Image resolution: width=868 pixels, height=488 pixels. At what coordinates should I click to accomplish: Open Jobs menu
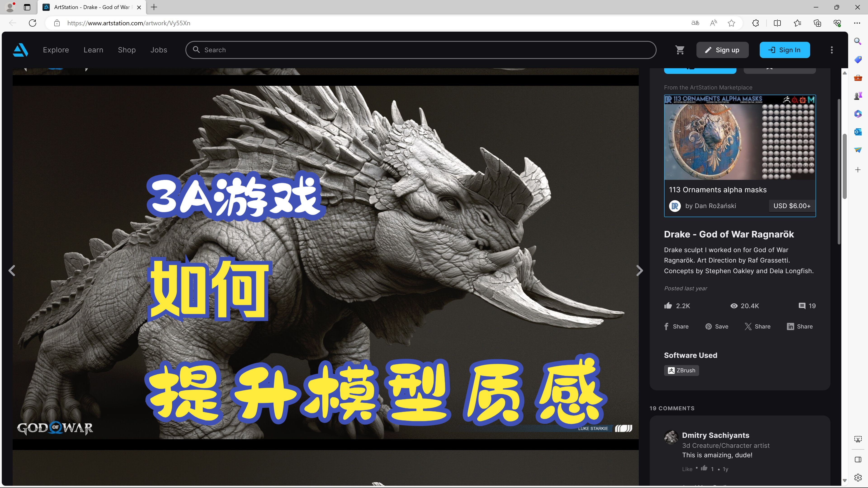click(x=159, y=50)
